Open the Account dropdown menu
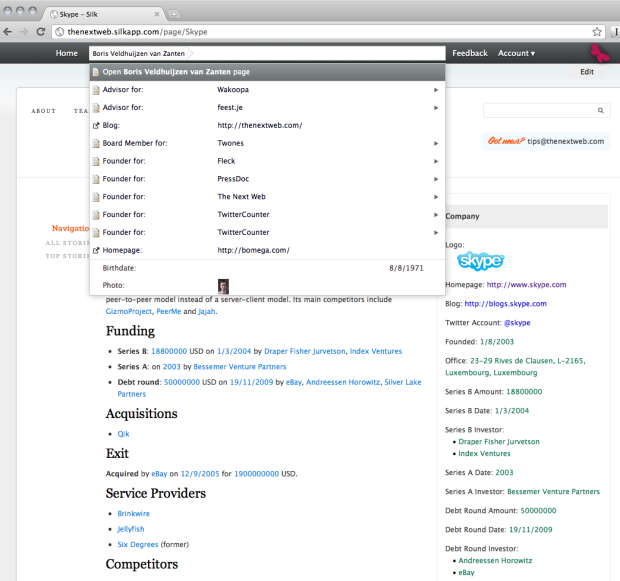620x581 pixels. pyautogui.click(x=516, y=53)
